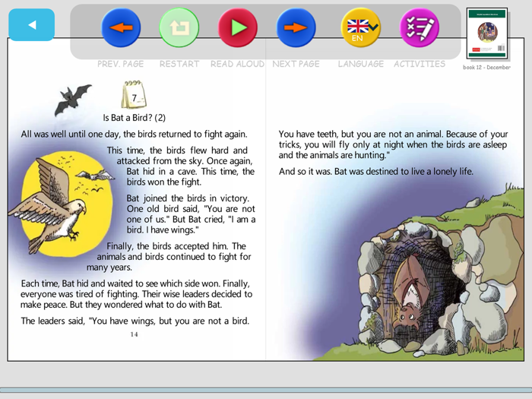Restart the book with the green button

(x=179, y=27)
